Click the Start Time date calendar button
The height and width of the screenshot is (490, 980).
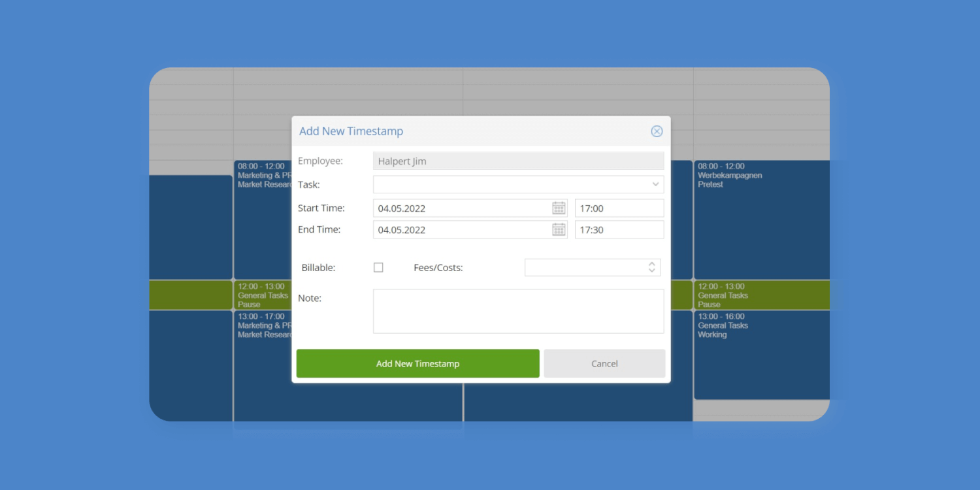pyautogui.click(x=559, y=208)
